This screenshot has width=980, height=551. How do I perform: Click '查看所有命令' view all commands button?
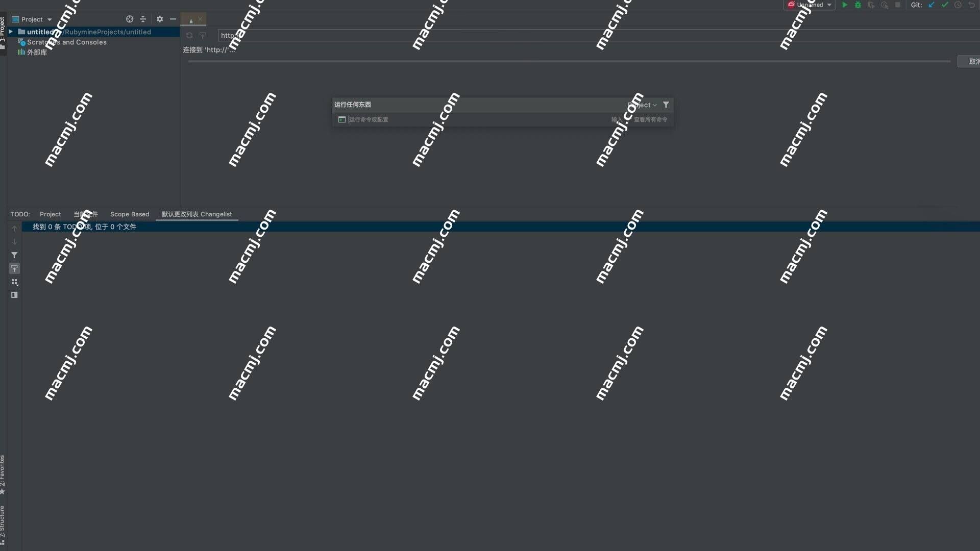click(x=650, y=119)
